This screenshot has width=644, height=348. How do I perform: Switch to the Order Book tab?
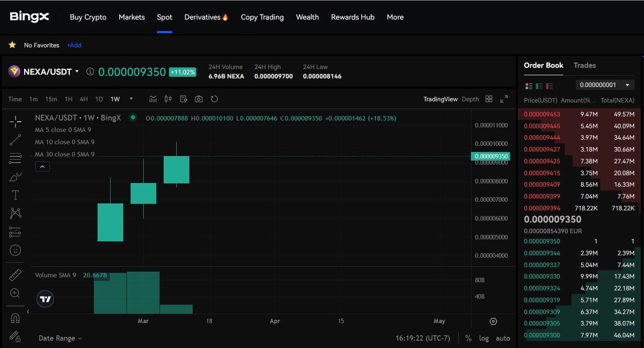(544, 65)
